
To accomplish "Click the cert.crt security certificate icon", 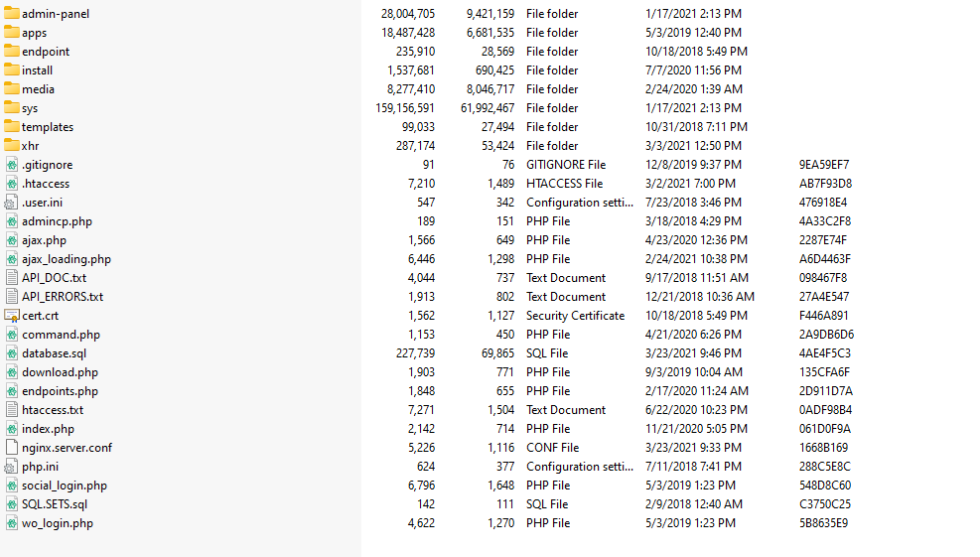I will click(12, 316).
